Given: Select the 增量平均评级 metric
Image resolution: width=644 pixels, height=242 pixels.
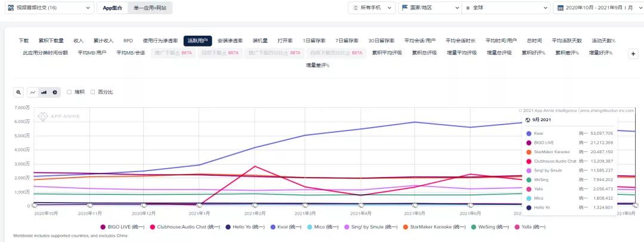Looking at the screenshot, I should [462, 53].
